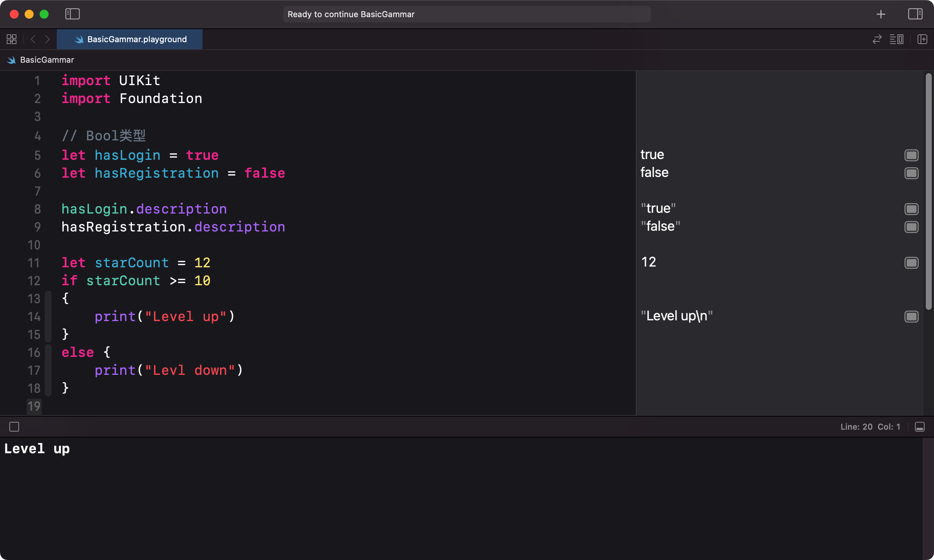Viewport: 934px width, 560px height.
Task: Toggle the inspector panel on the right
Action: click(x=915, y=14)
